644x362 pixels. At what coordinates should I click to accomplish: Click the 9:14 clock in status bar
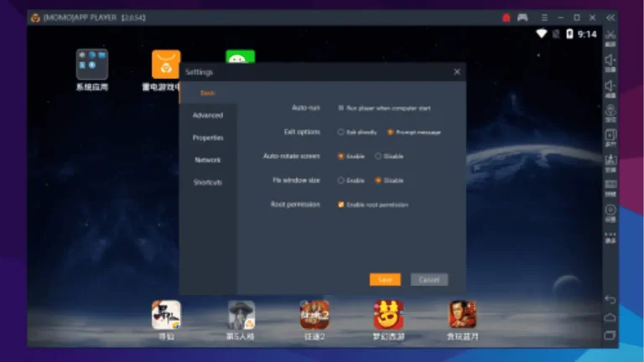click(587, 34)
